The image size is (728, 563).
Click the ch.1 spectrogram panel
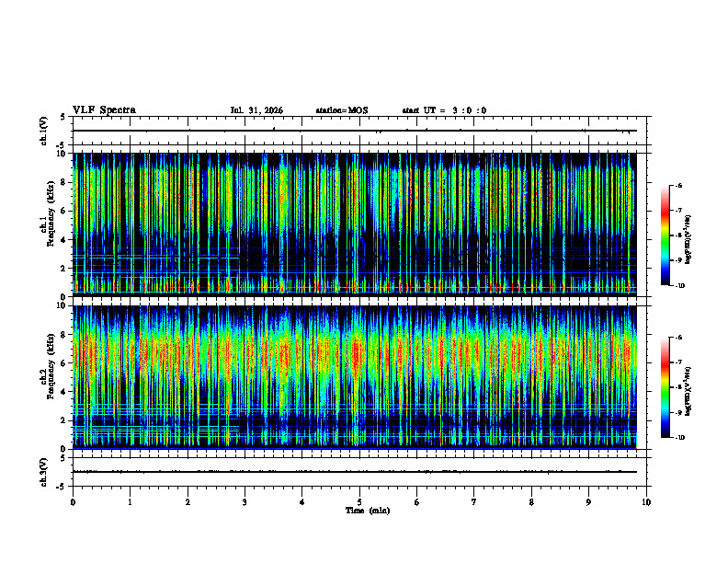pyautogui.click(x=355, y=224)
